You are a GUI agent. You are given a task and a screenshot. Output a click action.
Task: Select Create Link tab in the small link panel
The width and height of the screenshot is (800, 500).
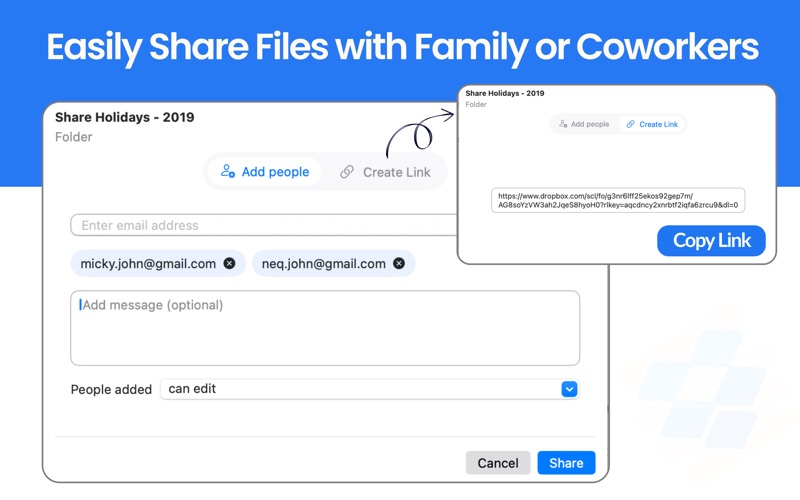coord(652,124)
